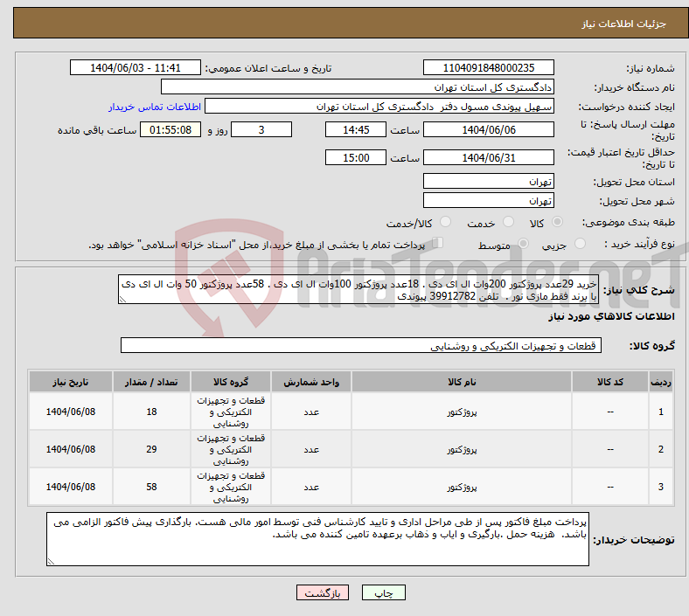689x616 pixels.
Task: Click the deadline time field 14:45
Action: (356, 129)
